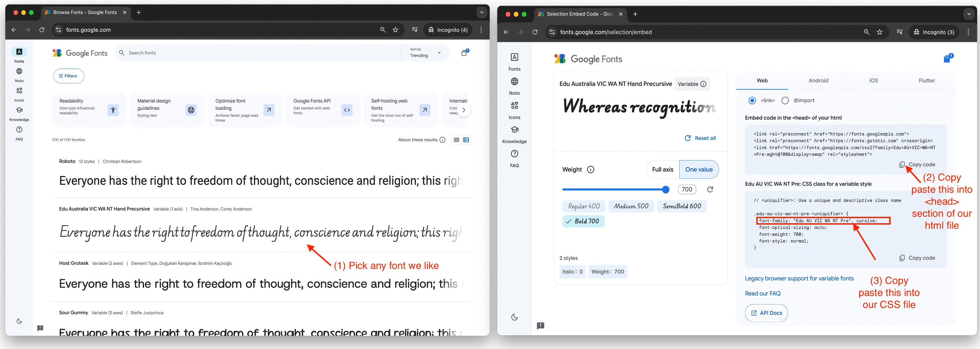Open Knowledge section in left Browse Fonts sidebar
The height and width of the screenshot is (349, 980).
(19, 114)
